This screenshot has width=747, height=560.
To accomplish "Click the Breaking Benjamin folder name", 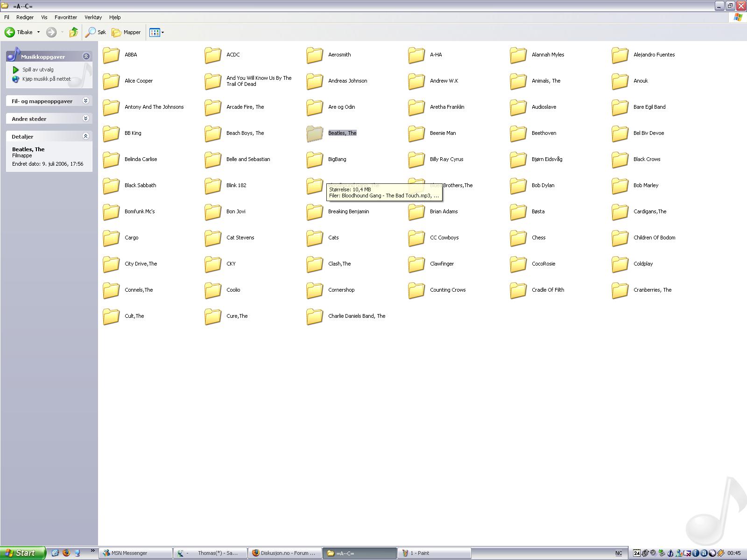I will click(x=348, y=211).
